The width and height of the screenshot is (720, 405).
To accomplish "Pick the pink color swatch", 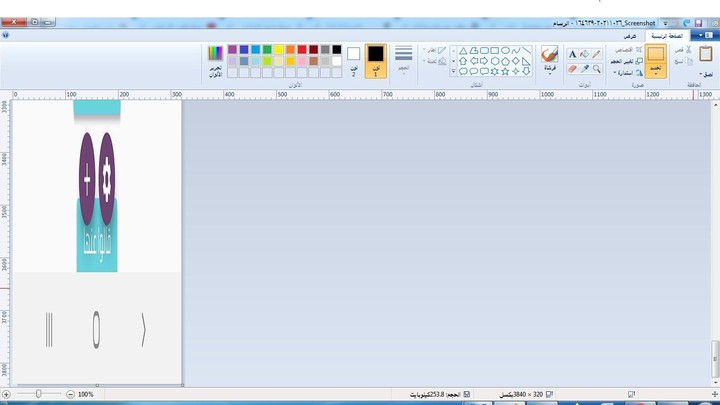I will 302,61.
